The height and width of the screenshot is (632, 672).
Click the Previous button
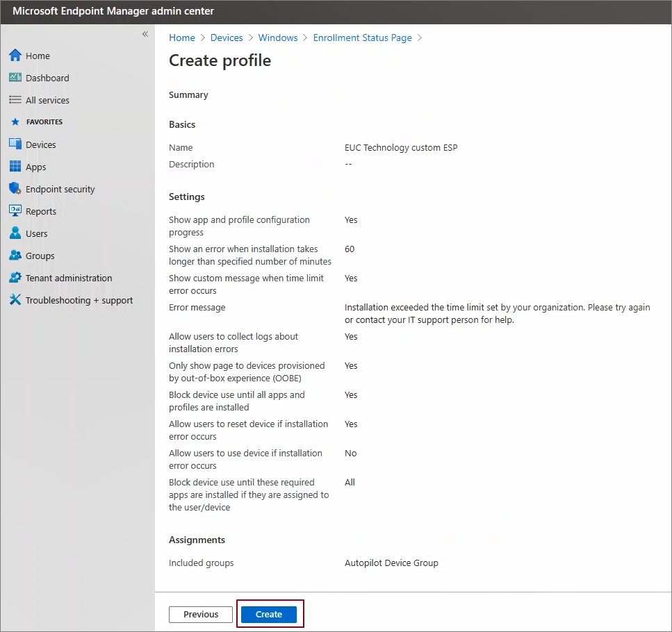click(x=201, y=614)
